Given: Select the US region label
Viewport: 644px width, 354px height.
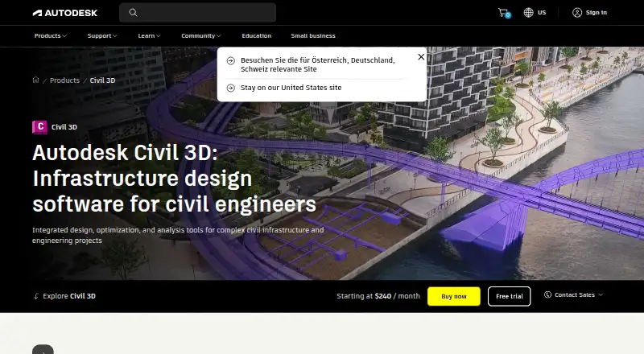Looking at the screenshot, I should [x=542, y=13].
